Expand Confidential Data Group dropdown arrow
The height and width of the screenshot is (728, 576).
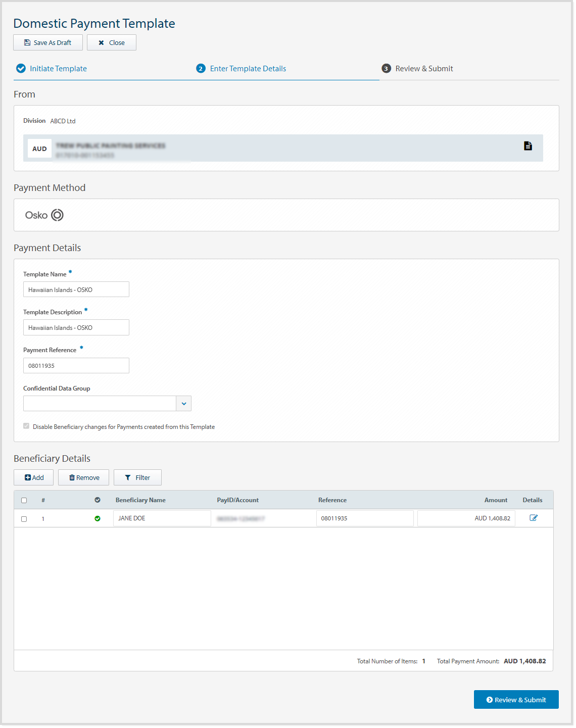coord(183,404)
